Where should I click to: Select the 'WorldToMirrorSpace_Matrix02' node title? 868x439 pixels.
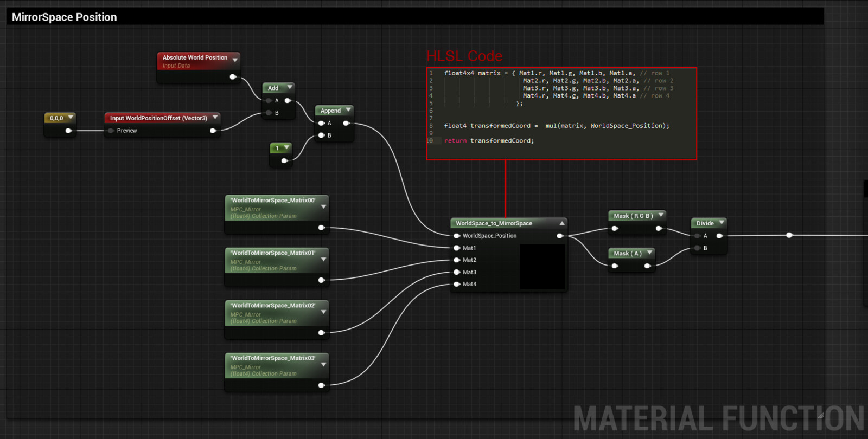pos(273,305)
